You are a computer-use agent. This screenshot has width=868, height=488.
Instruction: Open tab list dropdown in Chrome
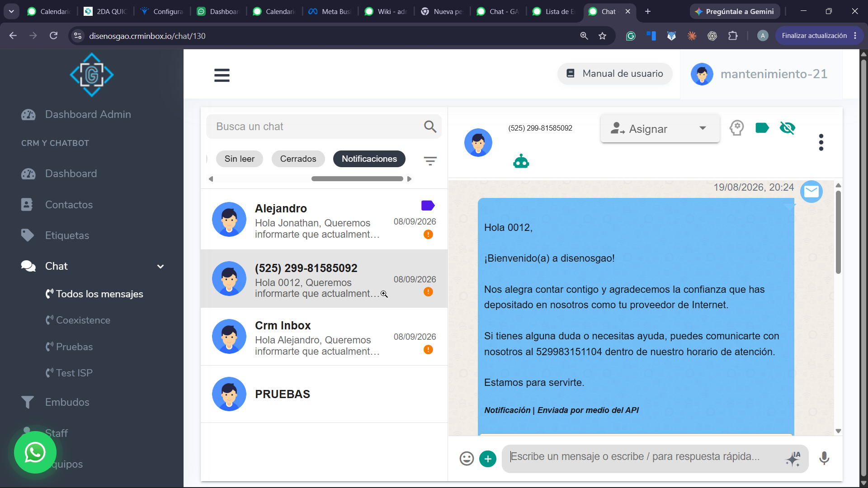11,11
